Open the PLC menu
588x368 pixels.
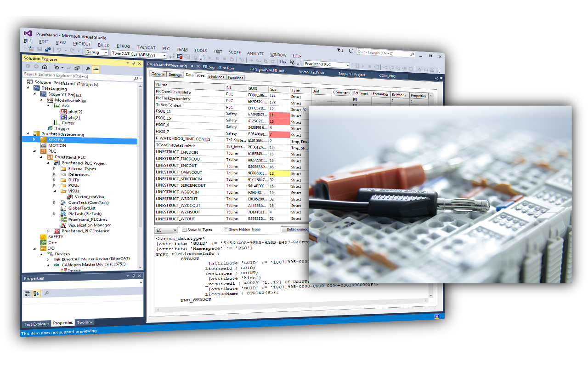(166, 48)
